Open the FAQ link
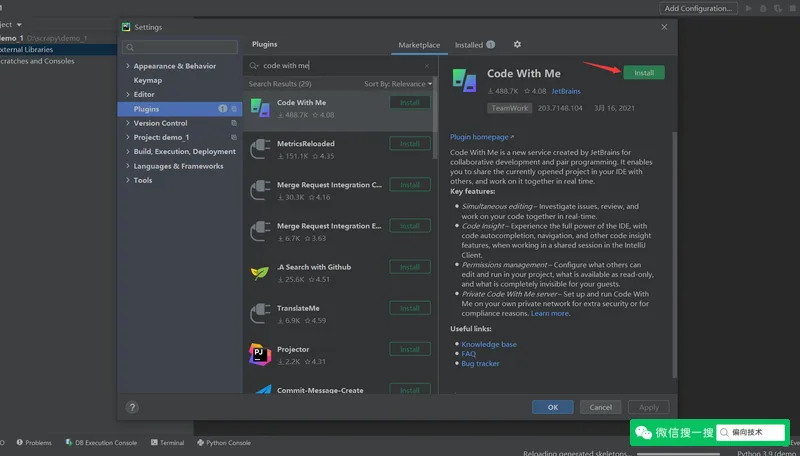Viewport: 800px width, 456px height. [468, 353]
